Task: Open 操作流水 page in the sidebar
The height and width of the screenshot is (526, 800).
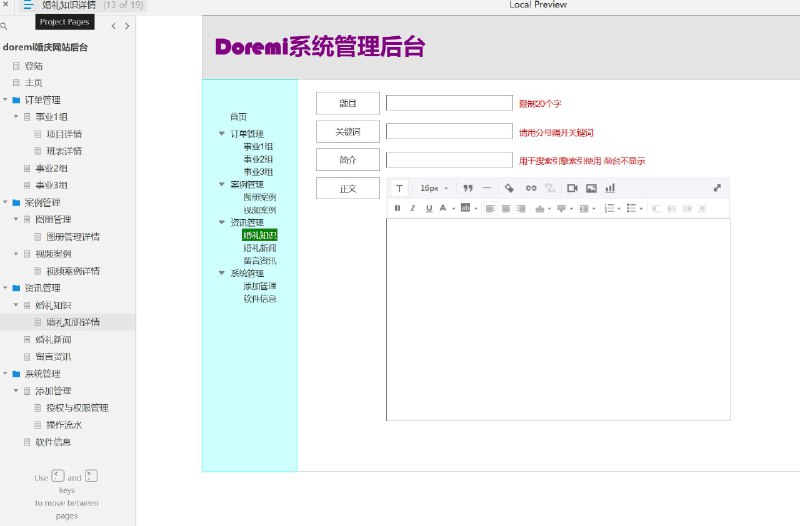Action: (64, 425)
